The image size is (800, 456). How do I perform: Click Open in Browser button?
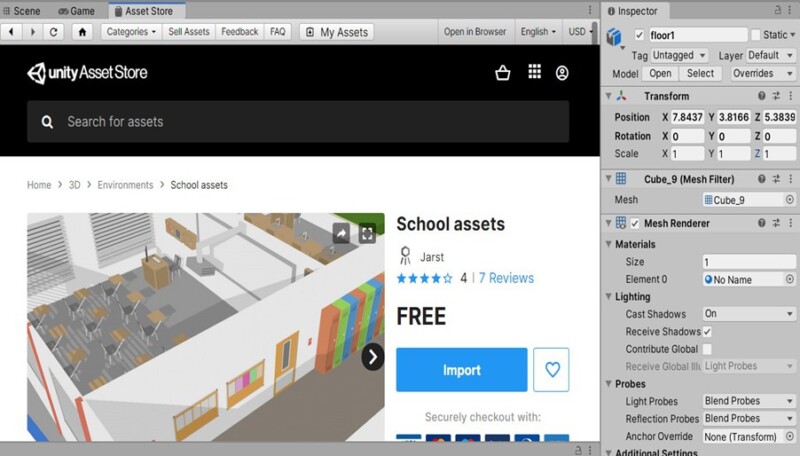(474, 32)
